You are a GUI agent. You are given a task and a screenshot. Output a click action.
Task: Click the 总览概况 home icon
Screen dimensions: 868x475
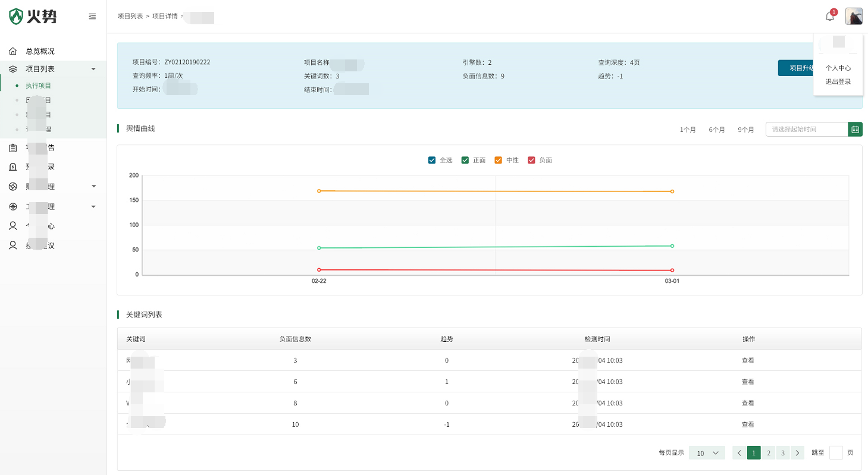(13, 51)
